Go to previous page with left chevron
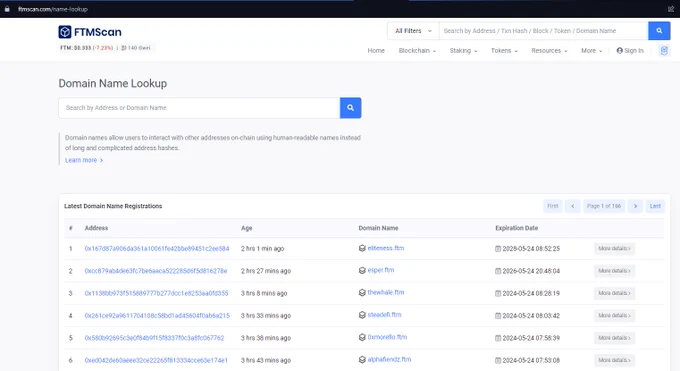 572,206
